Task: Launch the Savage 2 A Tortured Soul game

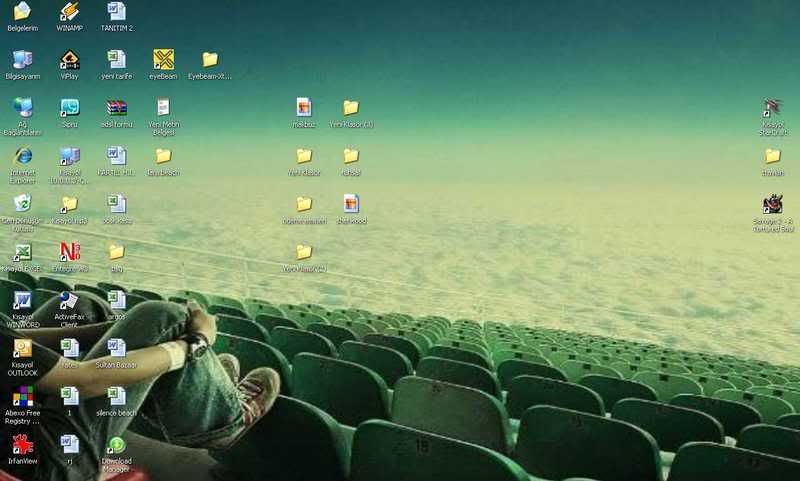Action: pos(772,204)
